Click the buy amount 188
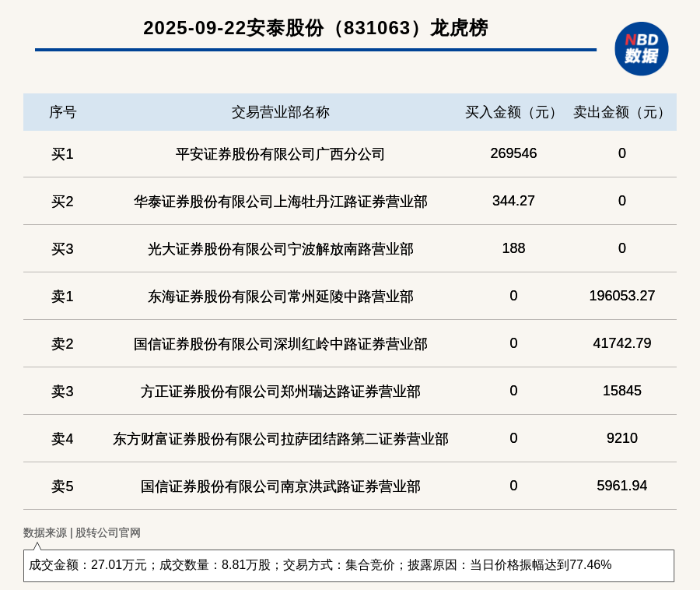The image size is (700, 590). click(x=513, y=248)
